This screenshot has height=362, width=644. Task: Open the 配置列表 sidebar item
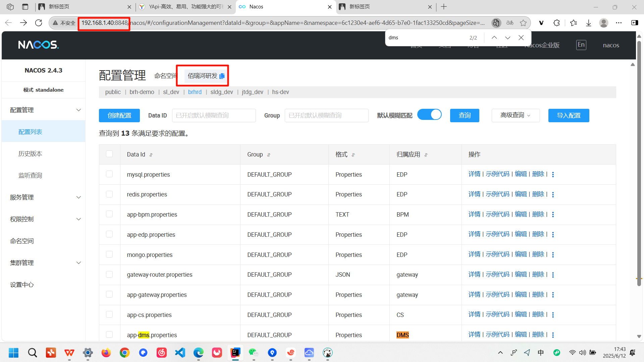click(43, 132)
